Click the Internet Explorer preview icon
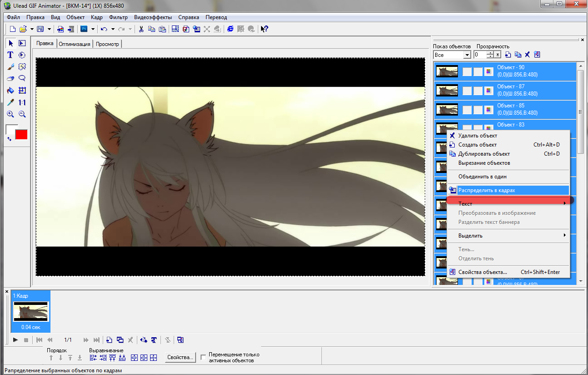 (230, 29)
